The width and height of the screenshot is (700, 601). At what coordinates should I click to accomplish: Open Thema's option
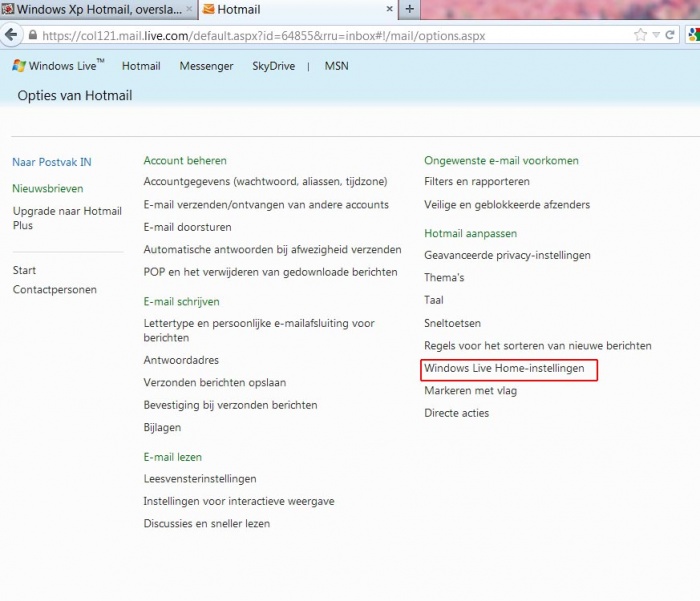click(x=444, y=278)
